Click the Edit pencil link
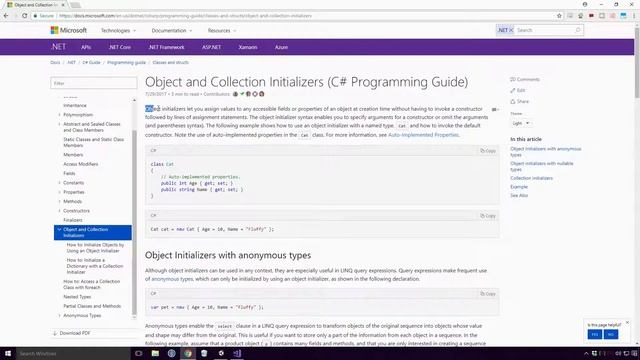 (518, 90)
